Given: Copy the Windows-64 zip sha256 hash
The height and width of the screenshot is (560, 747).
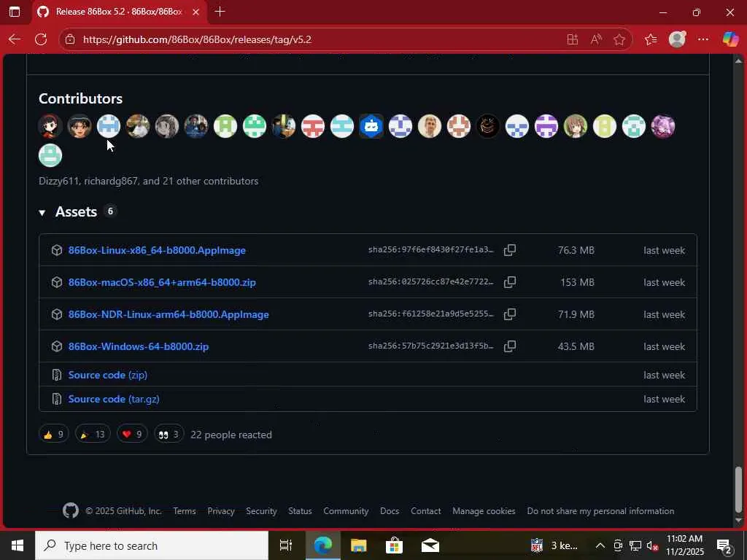Looking at the screenshot, I should coord(510,346).
